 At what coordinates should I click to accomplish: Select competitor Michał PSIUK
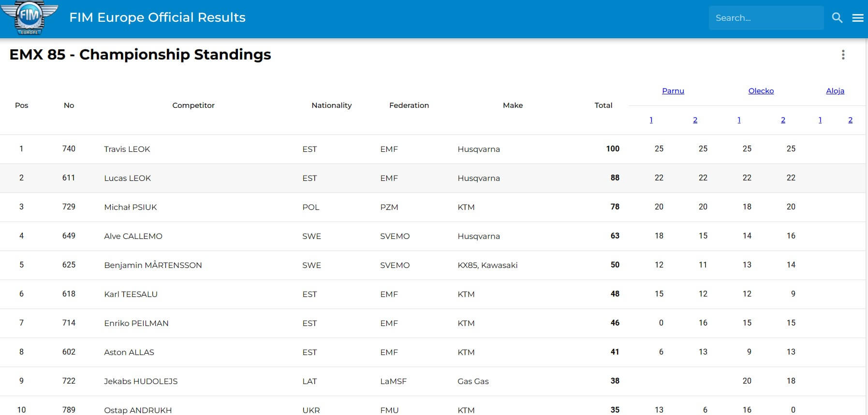click(131, 207)
